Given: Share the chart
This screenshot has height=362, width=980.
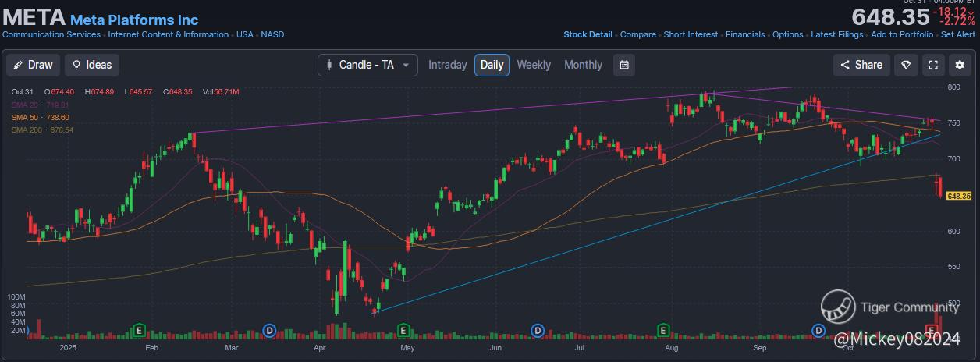Looking at the screenshot, I should 862,65.
